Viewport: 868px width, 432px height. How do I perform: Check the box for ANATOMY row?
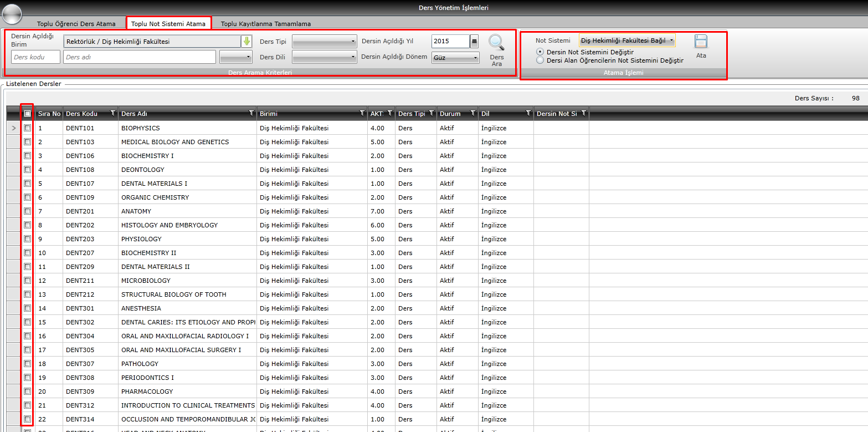[27, 211]
